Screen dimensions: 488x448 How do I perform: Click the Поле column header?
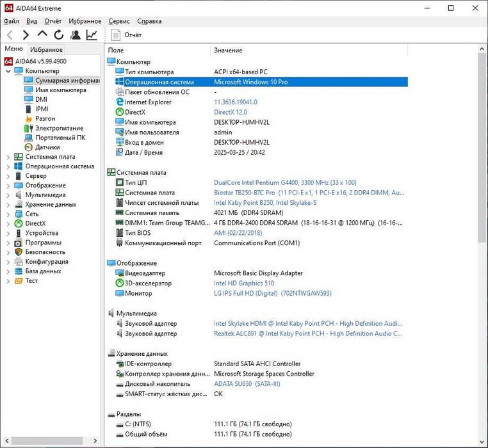tap(158, 50)
